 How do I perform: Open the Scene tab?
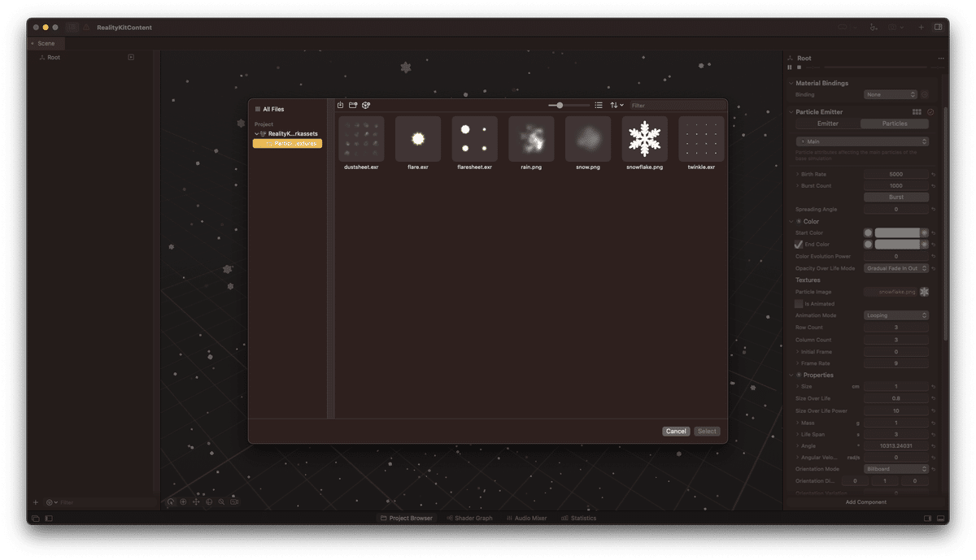[46, 43]
